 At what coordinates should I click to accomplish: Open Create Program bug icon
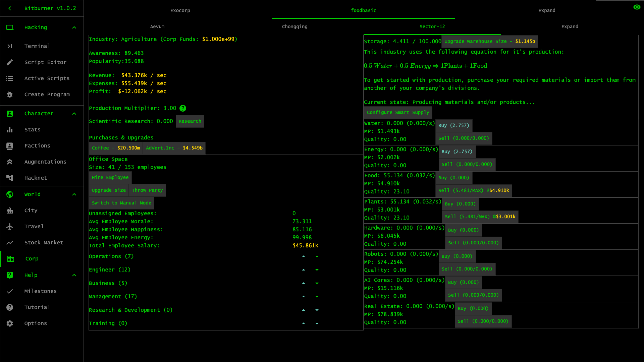point(10,95)
